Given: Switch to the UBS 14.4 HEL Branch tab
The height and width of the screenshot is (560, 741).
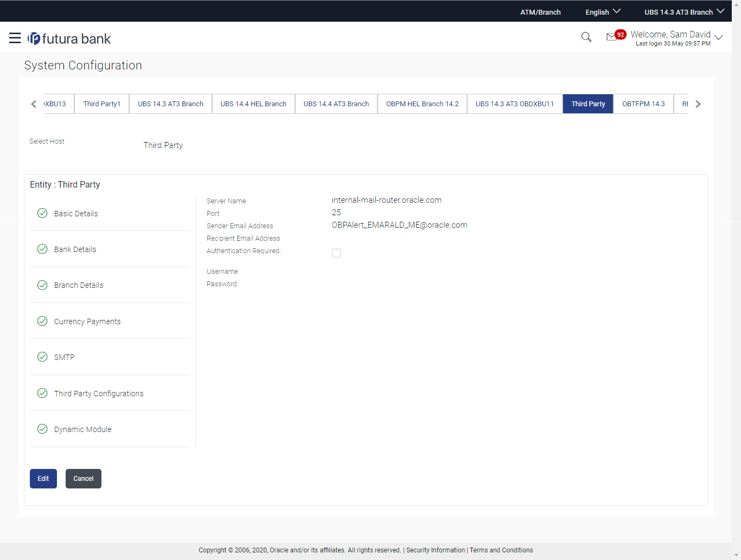Looking at the screenshot, I should (x=253, y=104).
